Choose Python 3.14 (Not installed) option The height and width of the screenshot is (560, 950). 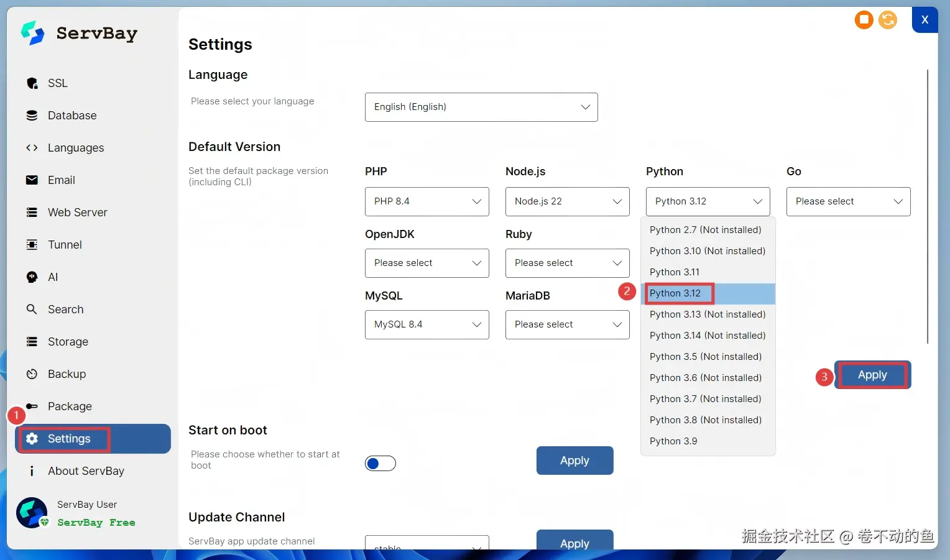708,336
